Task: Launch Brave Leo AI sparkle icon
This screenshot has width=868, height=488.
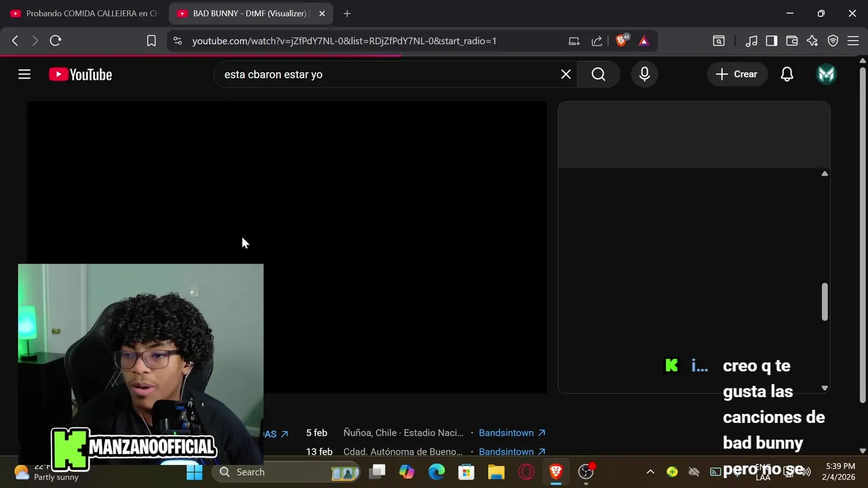Action: coord(812,41)
